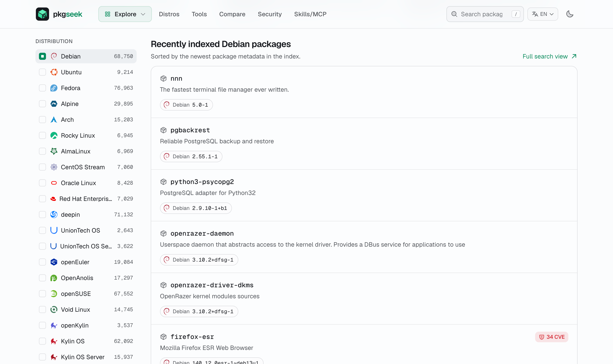
Task: Click the 34 CVE badge
Action: click(x=552, y=337)
